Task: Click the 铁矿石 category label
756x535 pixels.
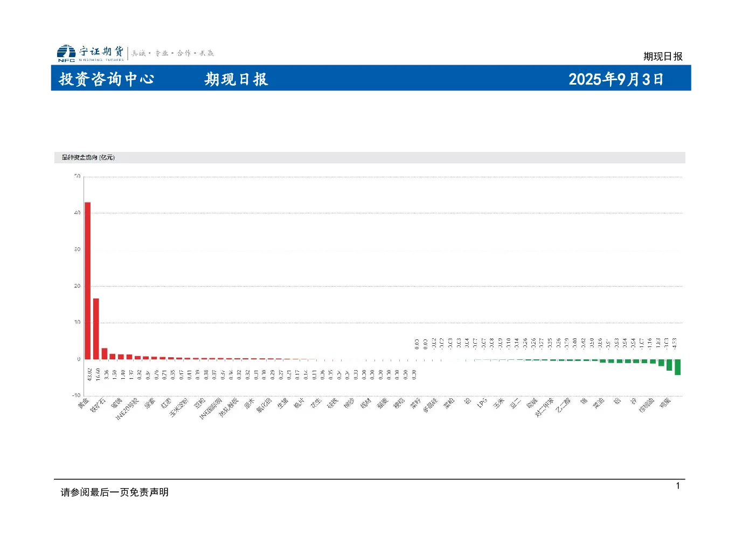Action: pyautogui.click(x=98, y=405)
